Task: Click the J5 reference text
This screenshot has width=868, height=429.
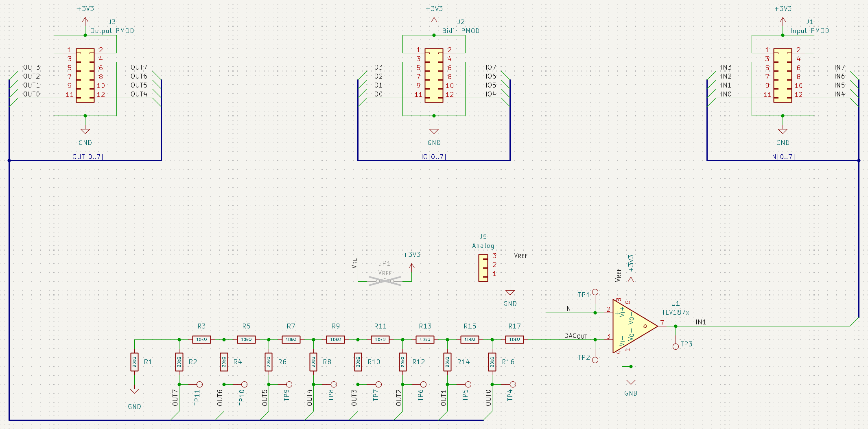Action: [483, 236]
